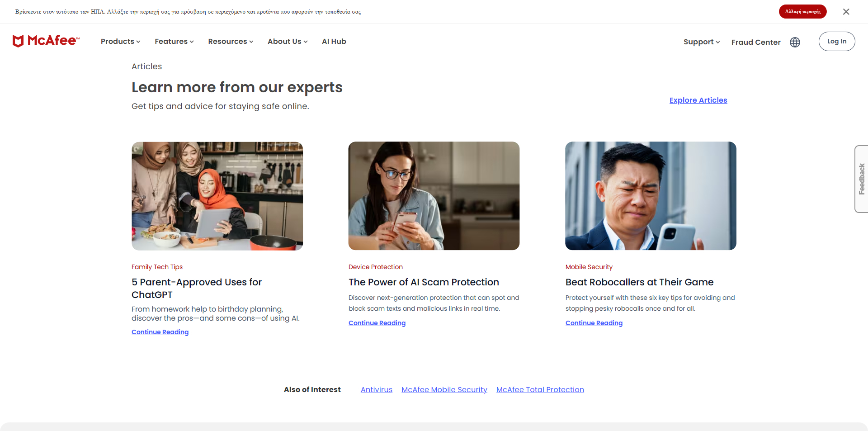Continue Reading the AI Scam Protection article
Image resolution: width=868 pixels, height=431 pixels.
377,323
